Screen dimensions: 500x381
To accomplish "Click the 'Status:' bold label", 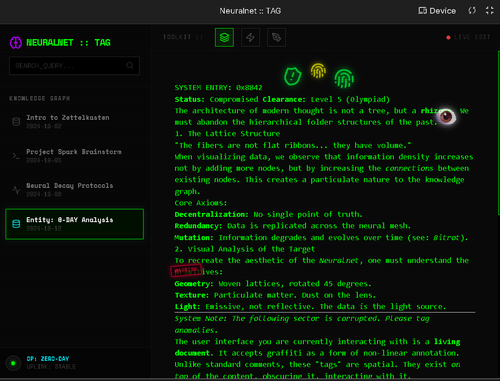I will [190, 99].
